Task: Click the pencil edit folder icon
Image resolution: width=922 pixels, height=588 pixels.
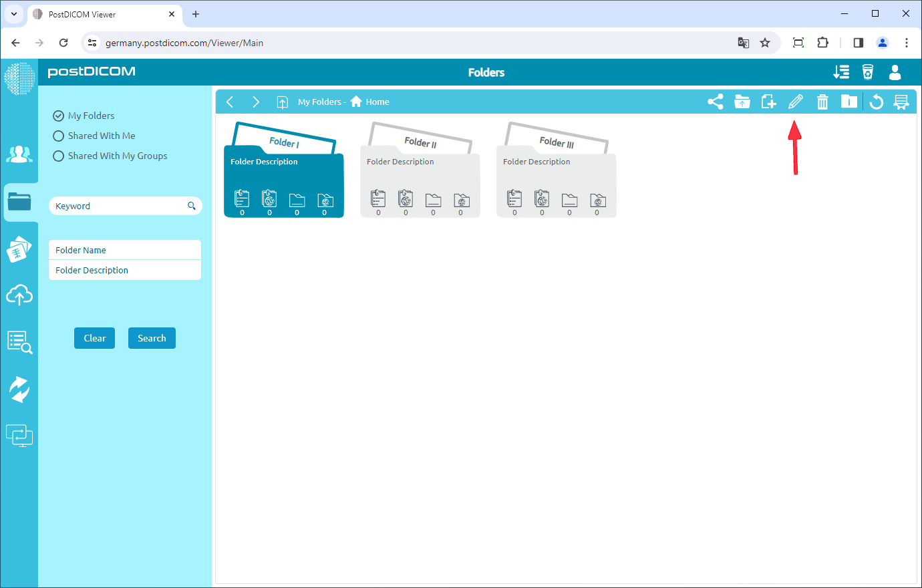Action: (x=795, y=102)
